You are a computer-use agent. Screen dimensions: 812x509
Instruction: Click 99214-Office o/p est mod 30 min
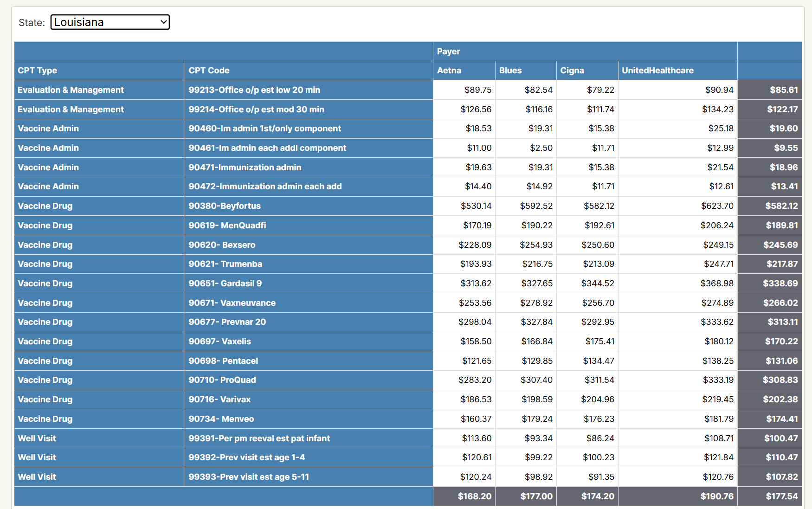(309, 110)
